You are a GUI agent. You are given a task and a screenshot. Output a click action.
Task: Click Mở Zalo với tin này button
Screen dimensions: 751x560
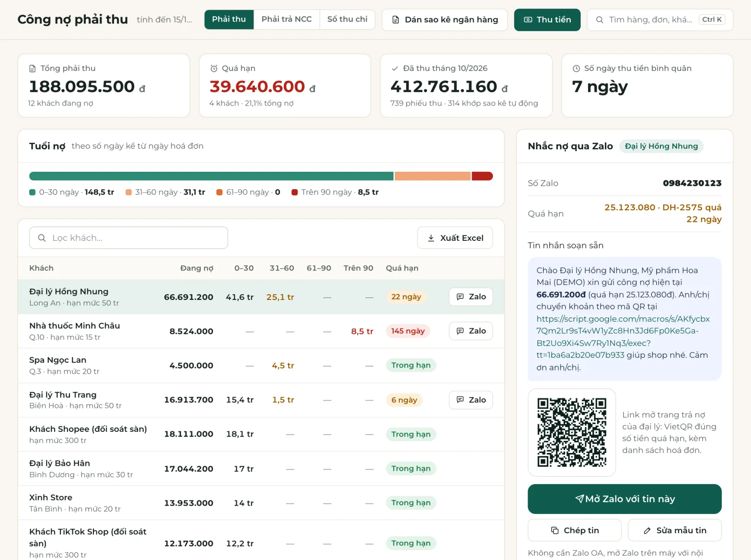[625, 499]
